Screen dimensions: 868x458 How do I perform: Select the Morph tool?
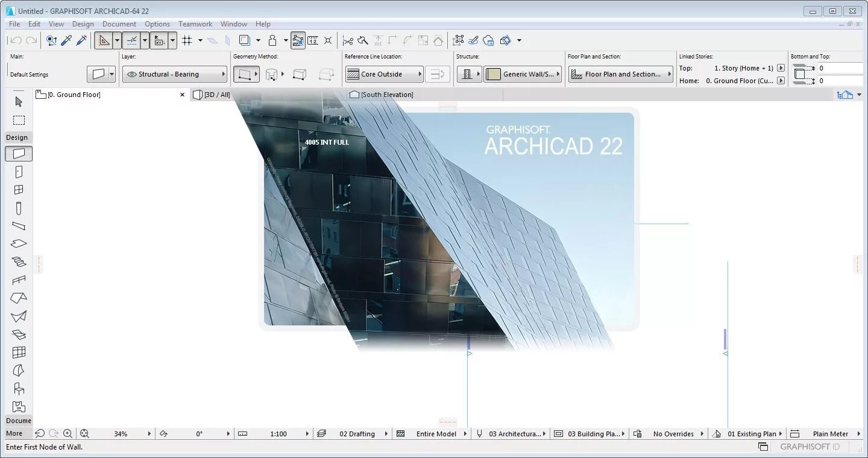(x=19, y=371)
